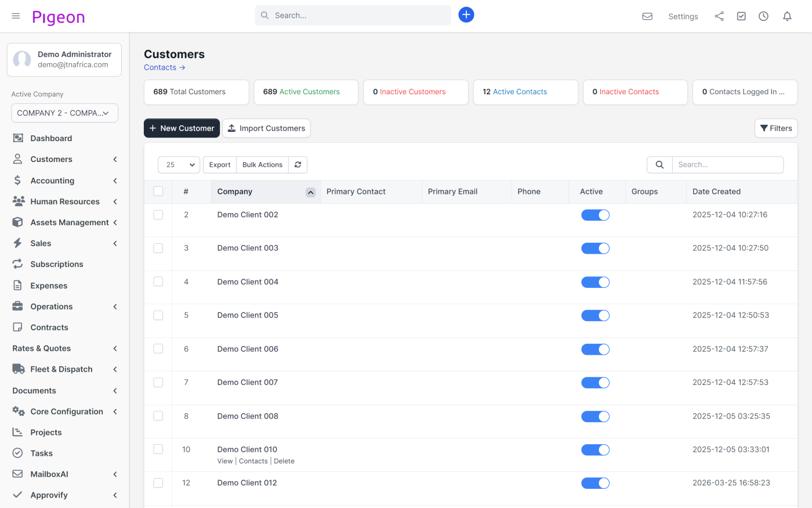Image resolution: width=812 pixels, height=508 pixels.
Task: Check the box for Demo Client 003
Action: [158, 248]
